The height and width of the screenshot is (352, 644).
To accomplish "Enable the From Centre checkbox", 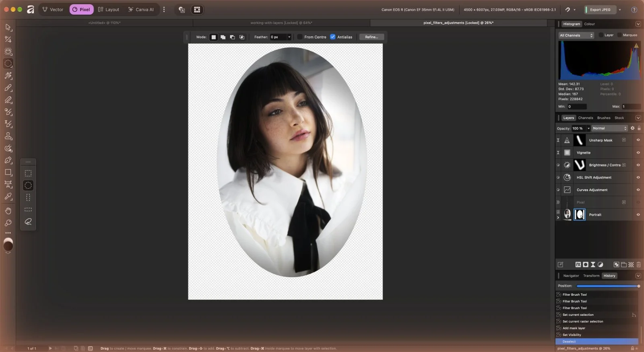I will click(x=300, y=37).
